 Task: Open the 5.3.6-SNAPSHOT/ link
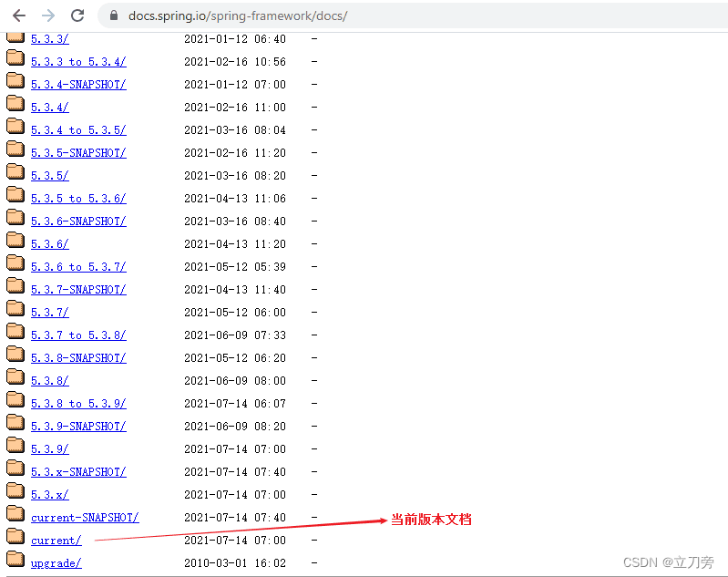(78, 222)
